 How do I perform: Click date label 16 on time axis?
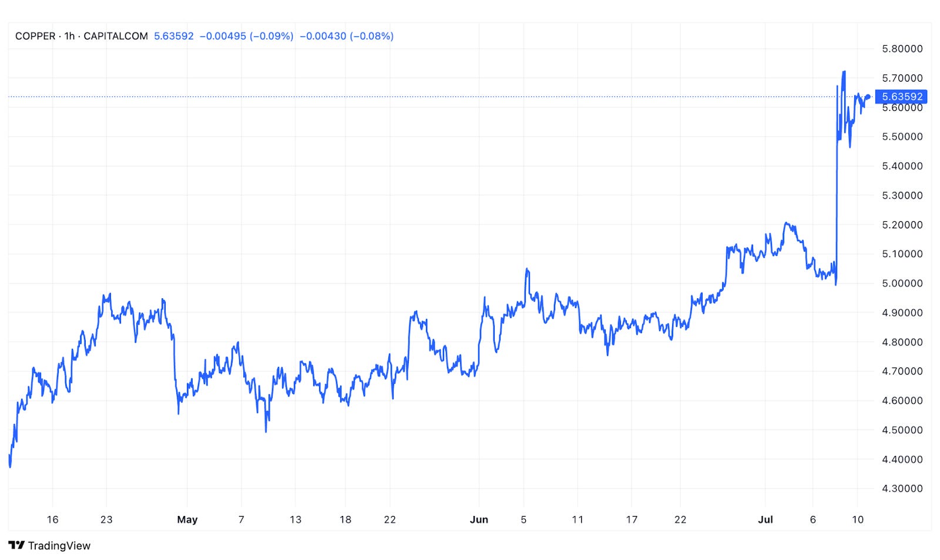point(52,520)
